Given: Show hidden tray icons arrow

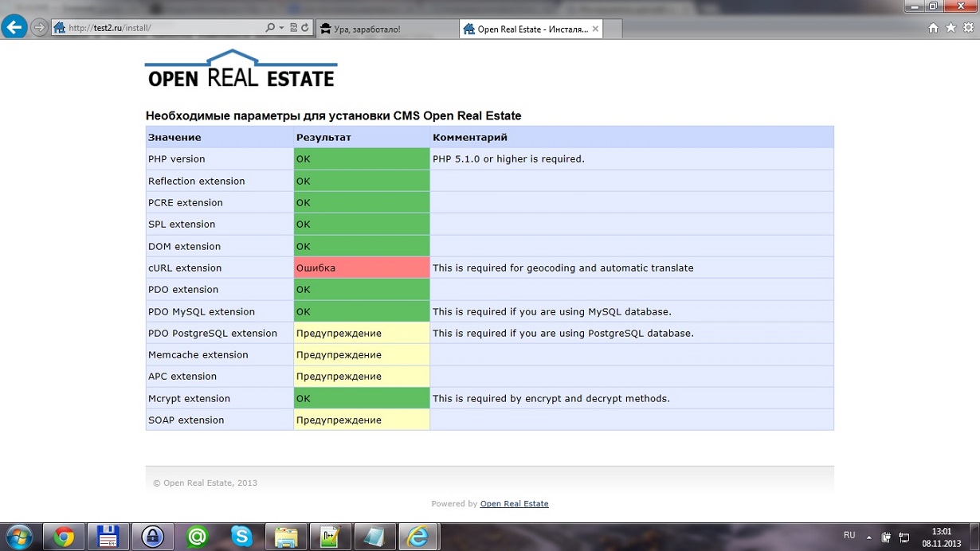Looking at the screenshot, I should pos(868,537).
